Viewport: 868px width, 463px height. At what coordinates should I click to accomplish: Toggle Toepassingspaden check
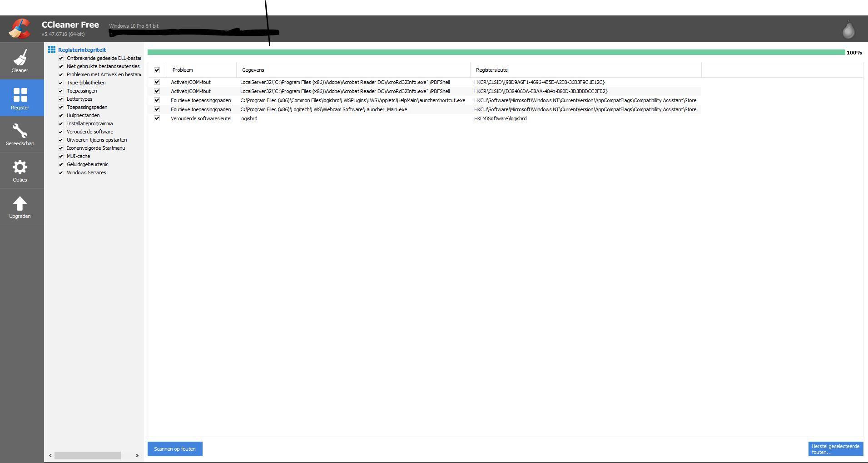(x=61, y=107)
